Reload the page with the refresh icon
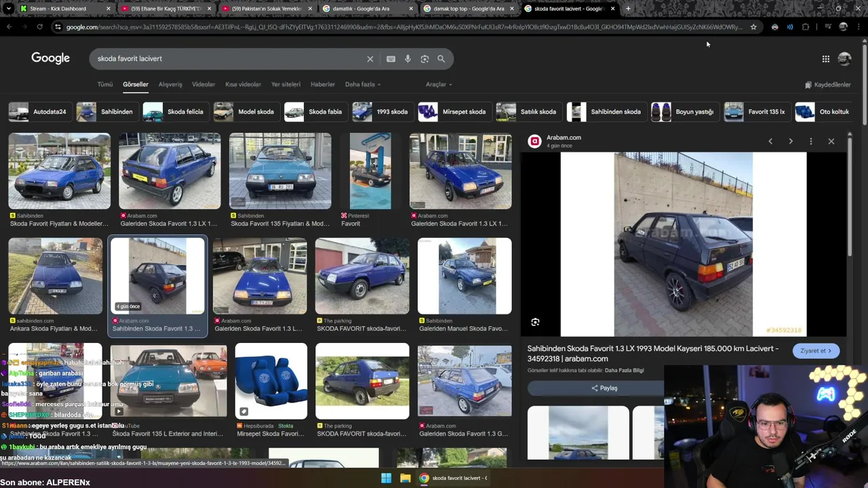 click(x=39, y=27)
